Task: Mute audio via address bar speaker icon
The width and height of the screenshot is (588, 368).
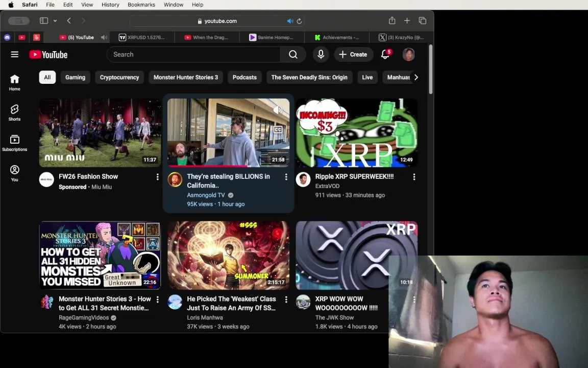Action: (290, 21)
